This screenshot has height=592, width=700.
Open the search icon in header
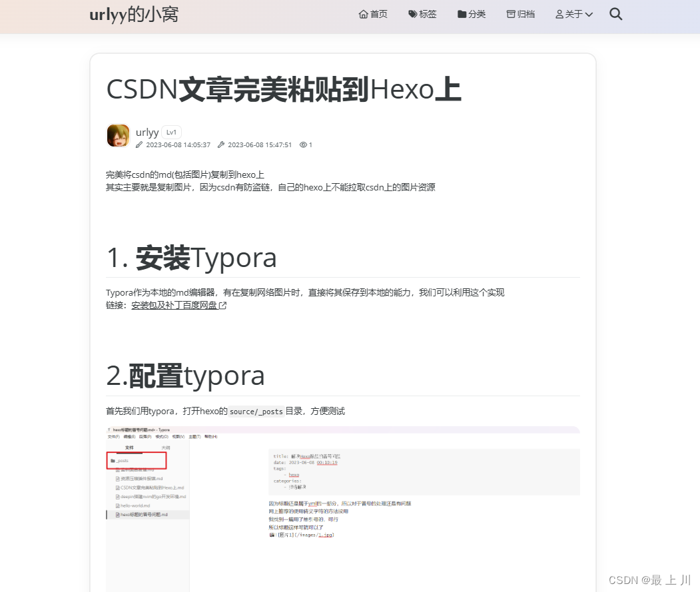pyautogui.click(x=615, y=14)
